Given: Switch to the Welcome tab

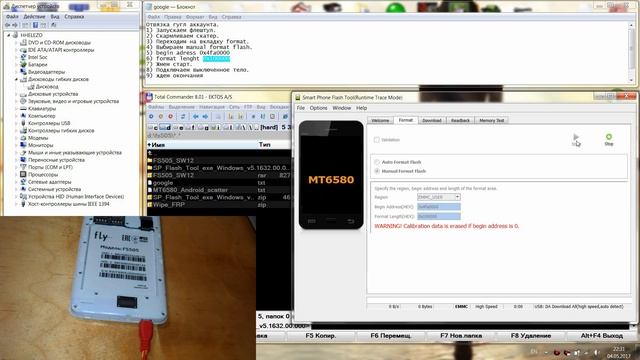Looking at the screenshot, I should coord(380,120).
